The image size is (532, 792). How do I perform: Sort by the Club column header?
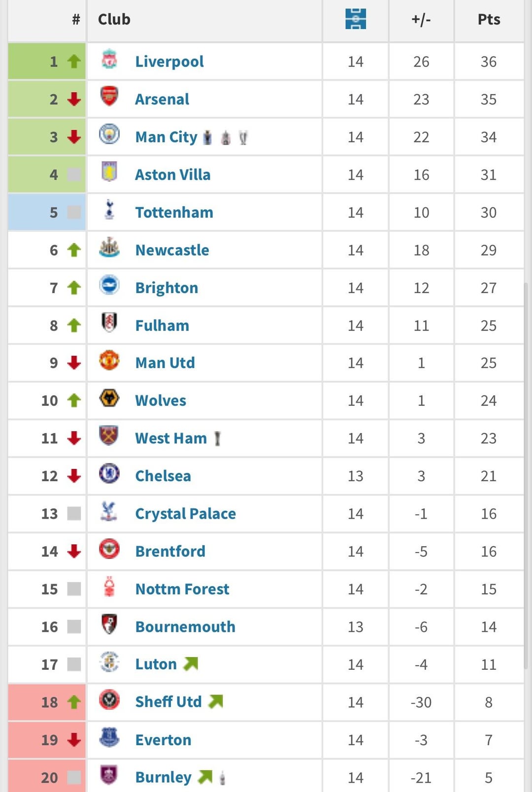coord(114,19)
